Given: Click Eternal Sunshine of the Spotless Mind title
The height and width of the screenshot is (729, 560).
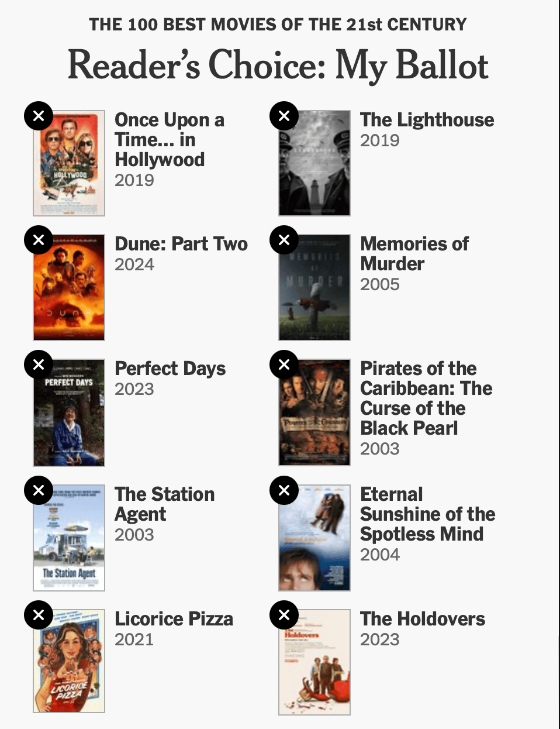Looking at the screenshot, I should [x=428, y=514].
